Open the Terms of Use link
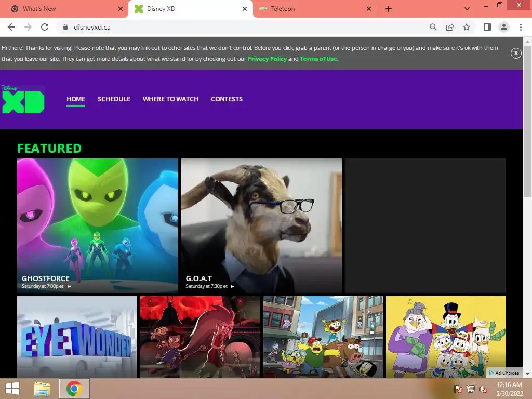This screenshot has width=532, height=399. pyautogui.click(x=318, y=59)
